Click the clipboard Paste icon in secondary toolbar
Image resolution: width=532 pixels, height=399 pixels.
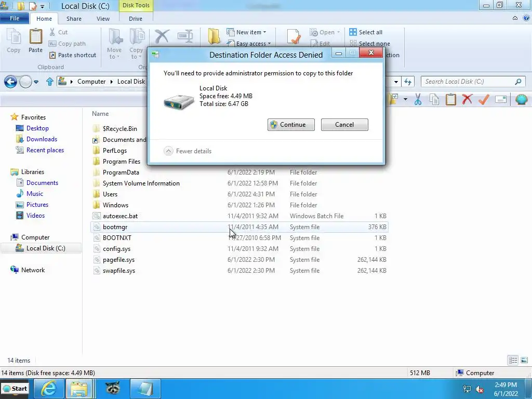450,99
